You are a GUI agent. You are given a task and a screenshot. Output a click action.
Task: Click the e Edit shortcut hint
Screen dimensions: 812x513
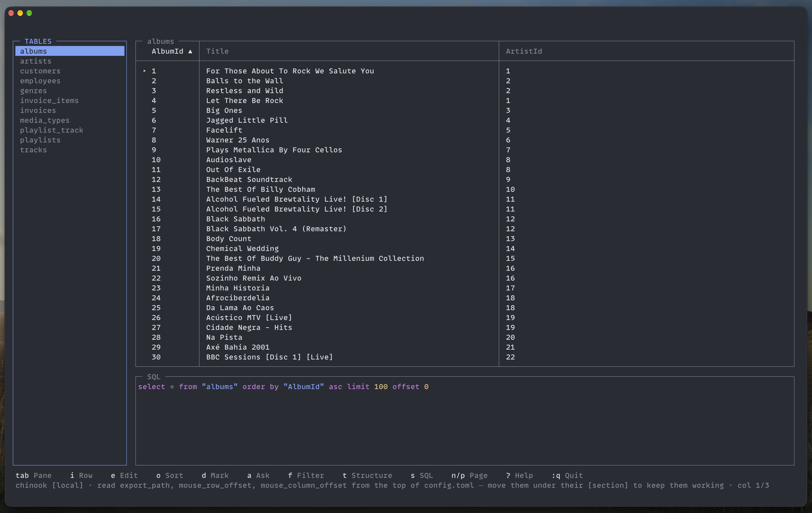click(124, 475)
